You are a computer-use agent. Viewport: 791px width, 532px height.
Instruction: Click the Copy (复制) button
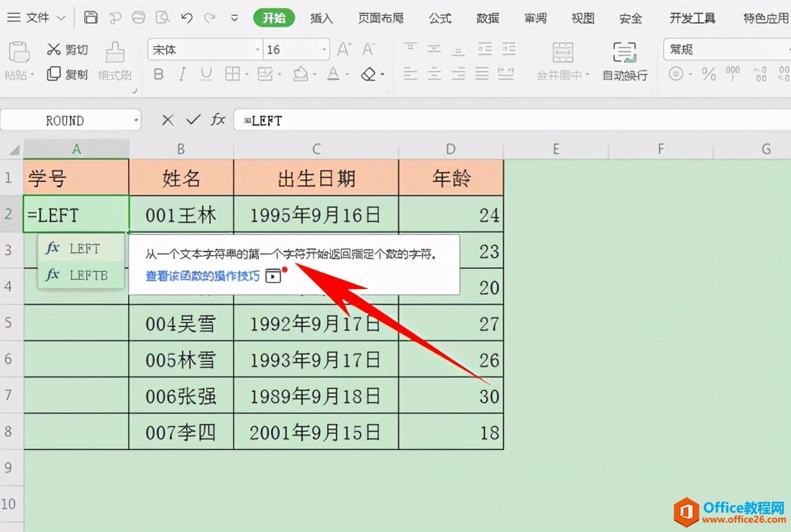[67, 74]
